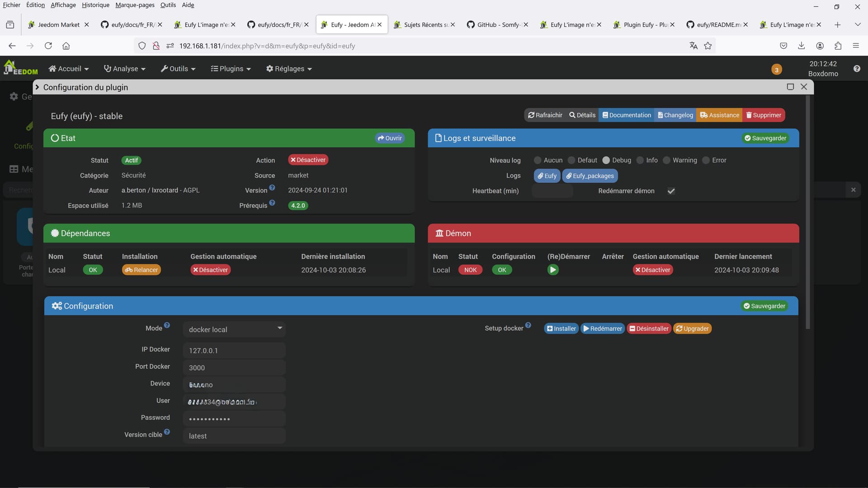Select the Debug log level

tap(606, 160)
